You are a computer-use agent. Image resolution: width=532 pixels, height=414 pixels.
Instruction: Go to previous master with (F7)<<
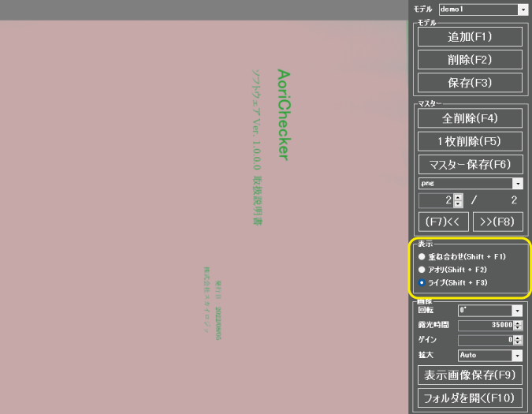click(444, 222)
